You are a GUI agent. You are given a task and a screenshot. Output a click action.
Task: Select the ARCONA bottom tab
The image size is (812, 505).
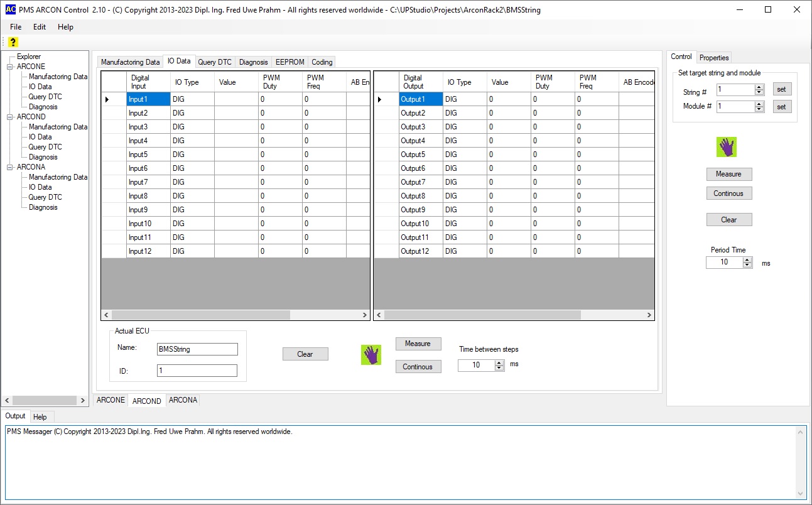pyautogui.click(x=183, y=400)
